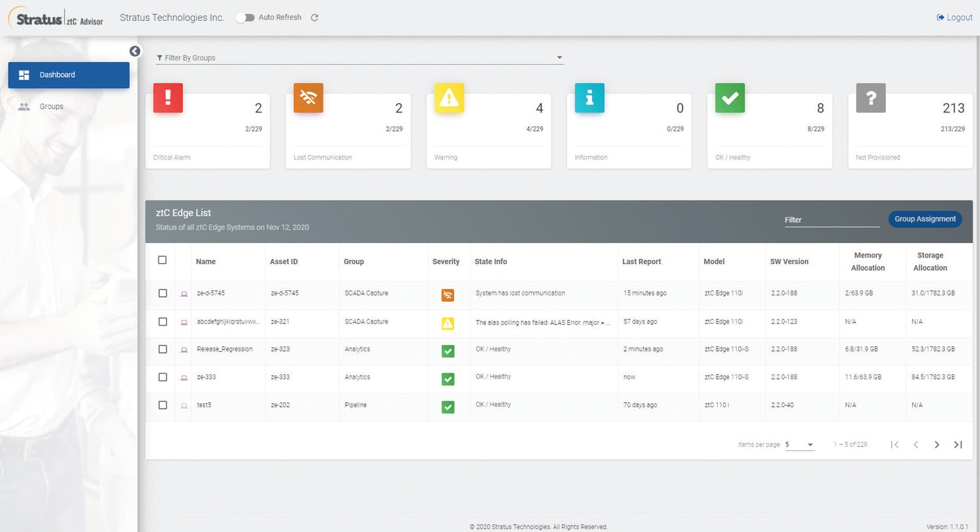Click the healthy severity icon for test5 row
The image size is (980, 532).
click(448, 407)
